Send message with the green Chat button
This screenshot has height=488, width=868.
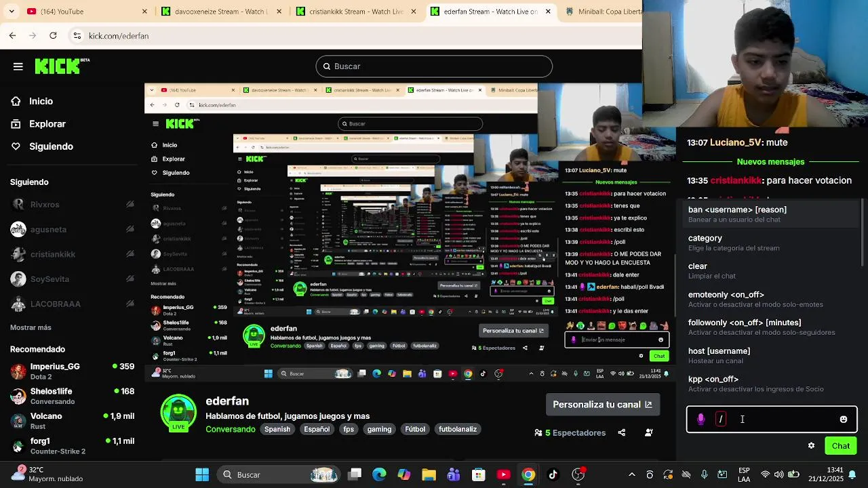(x=841, y=445)
